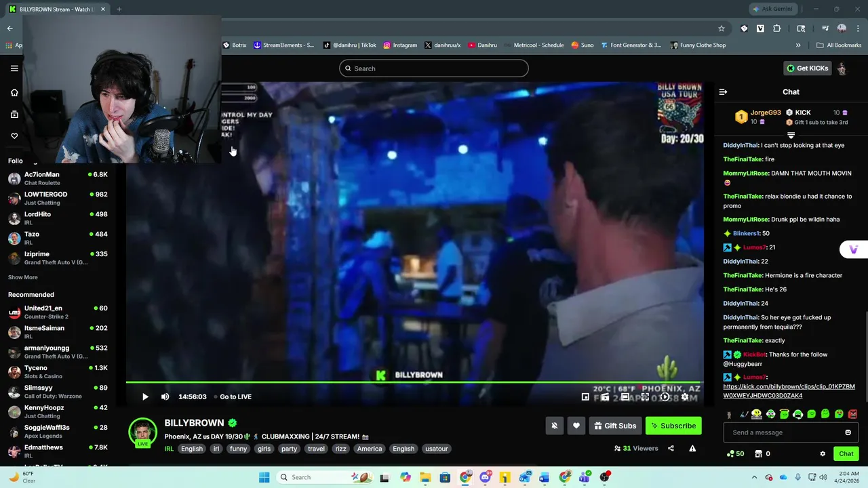Open the chat shop icon
Image resolution: width=868 pixels, height=488 pixels.
pos(759,453)
